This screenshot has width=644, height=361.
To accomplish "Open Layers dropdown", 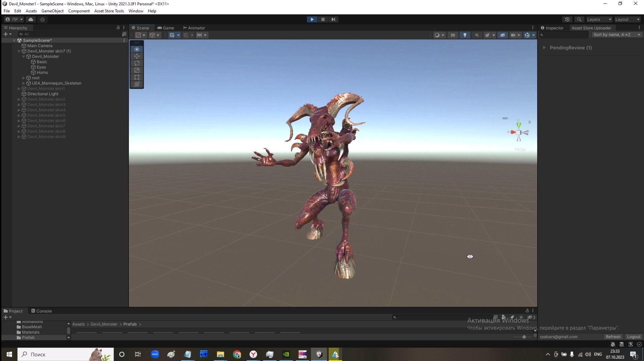I will coord(599,19).
